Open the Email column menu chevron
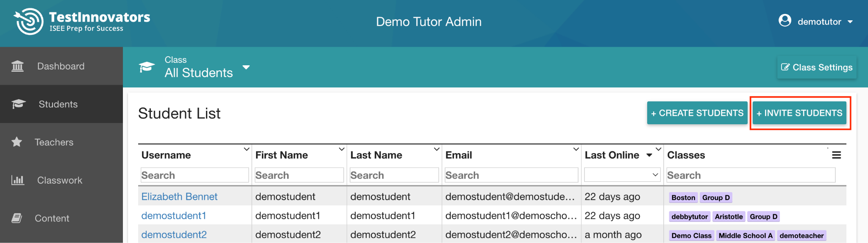Viewport: 868px width, 243px height. (576, 149)
